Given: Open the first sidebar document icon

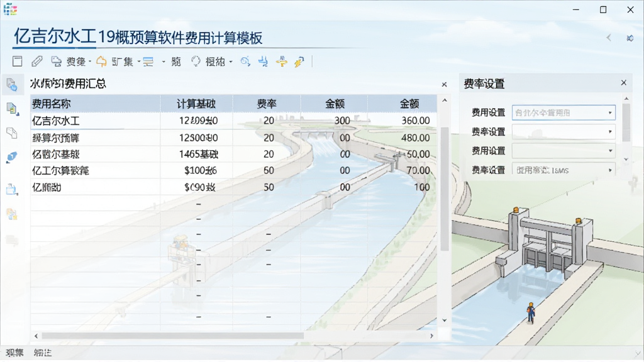Looking at the screenshot, I should pos(12,85).
